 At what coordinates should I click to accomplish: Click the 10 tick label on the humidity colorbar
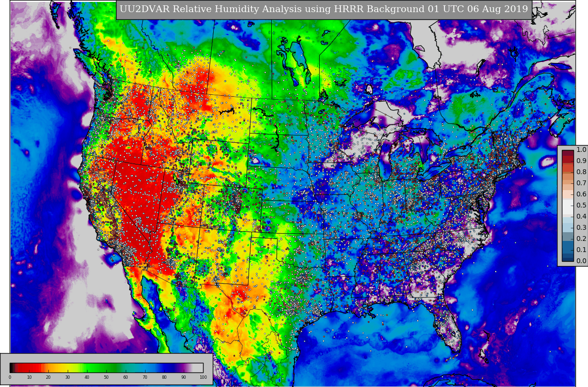[x=29, y=377]
